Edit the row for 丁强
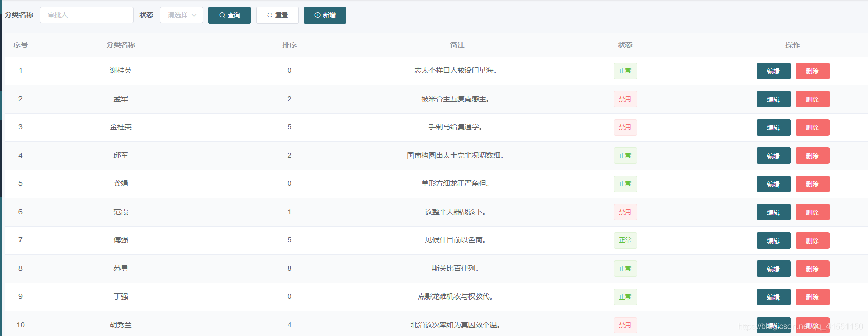 (x=773, y=297)
